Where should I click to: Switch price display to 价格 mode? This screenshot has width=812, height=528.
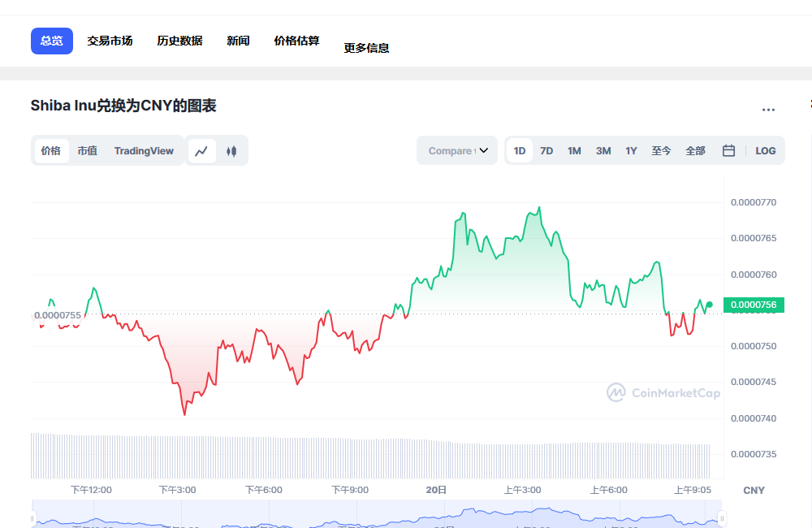click(50, 150)
